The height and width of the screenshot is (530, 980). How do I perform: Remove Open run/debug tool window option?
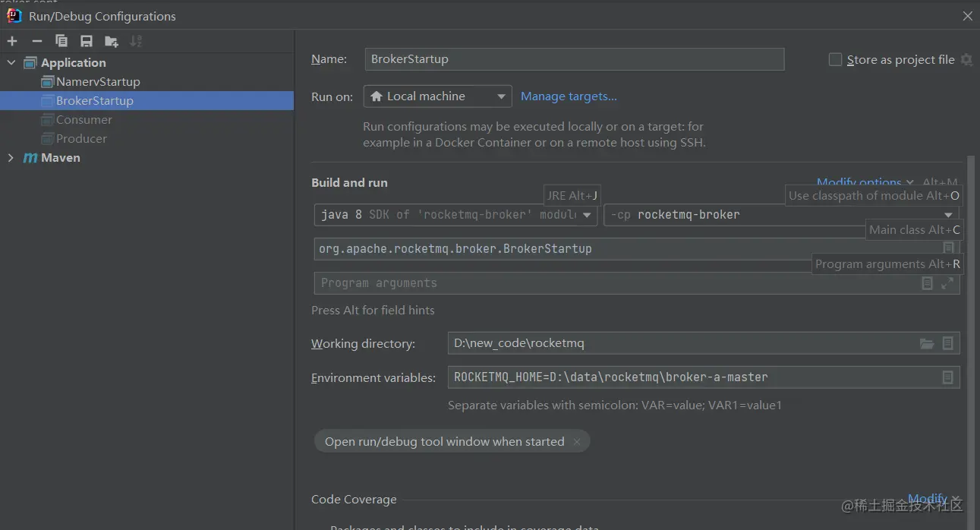pyautogui.click(x=577, y=442)
